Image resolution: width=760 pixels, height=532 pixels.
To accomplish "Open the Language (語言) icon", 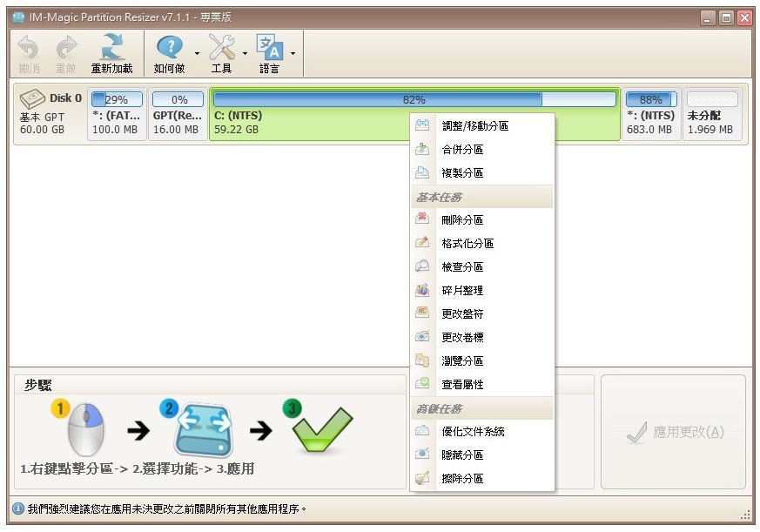I will point(270,46).
